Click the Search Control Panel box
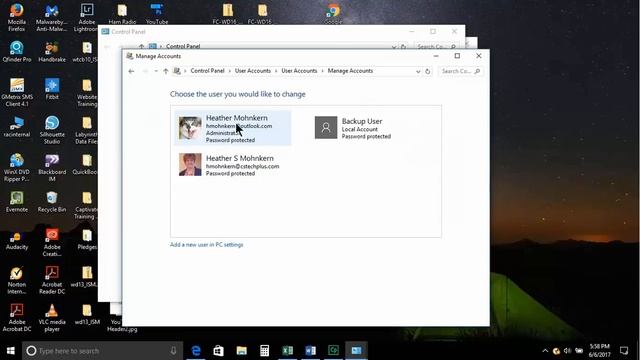This screenshot has height=360, width=640. [460, 71]
